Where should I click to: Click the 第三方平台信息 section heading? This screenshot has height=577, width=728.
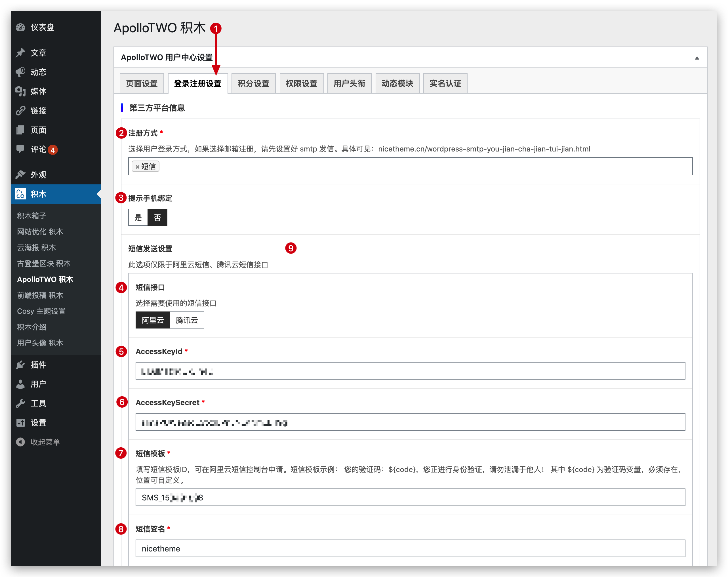click(157, 108)
